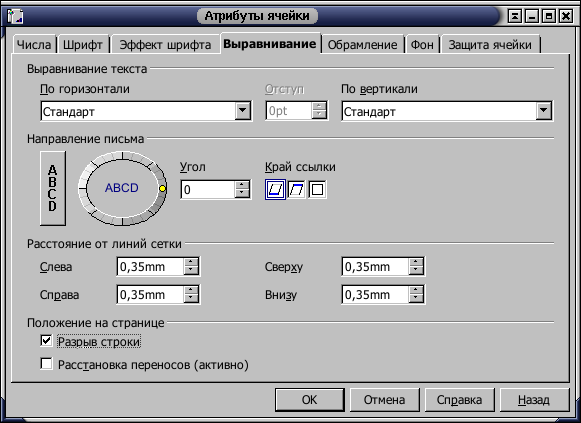
Task: Confirm with the OK button
Action: click(x=309, y=400)
